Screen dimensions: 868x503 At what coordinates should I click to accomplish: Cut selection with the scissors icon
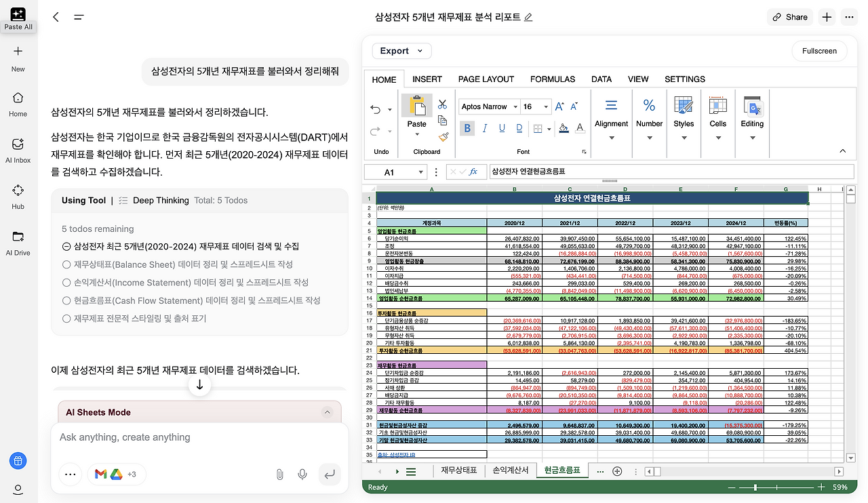[443, 104]
